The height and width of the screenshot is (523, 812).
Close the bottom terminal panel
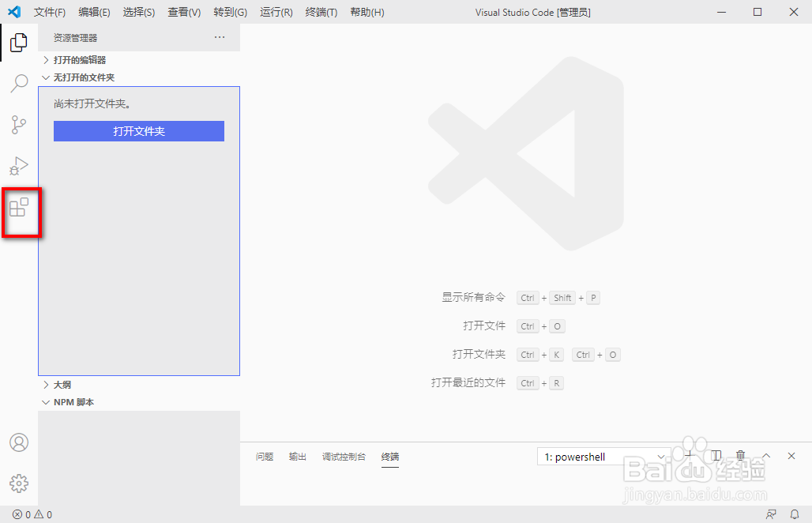pyautogui.click(x=791, y=456)
